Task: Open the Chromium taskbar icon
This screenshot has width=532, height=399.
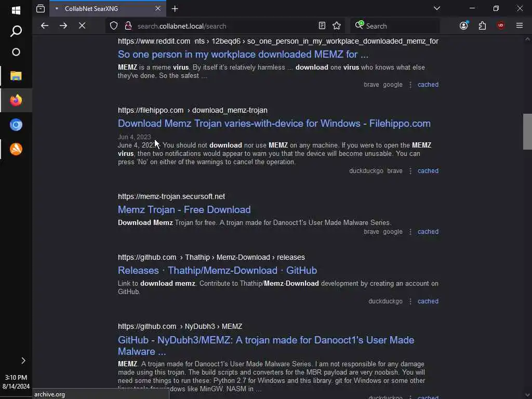Action: pos(16,125)
